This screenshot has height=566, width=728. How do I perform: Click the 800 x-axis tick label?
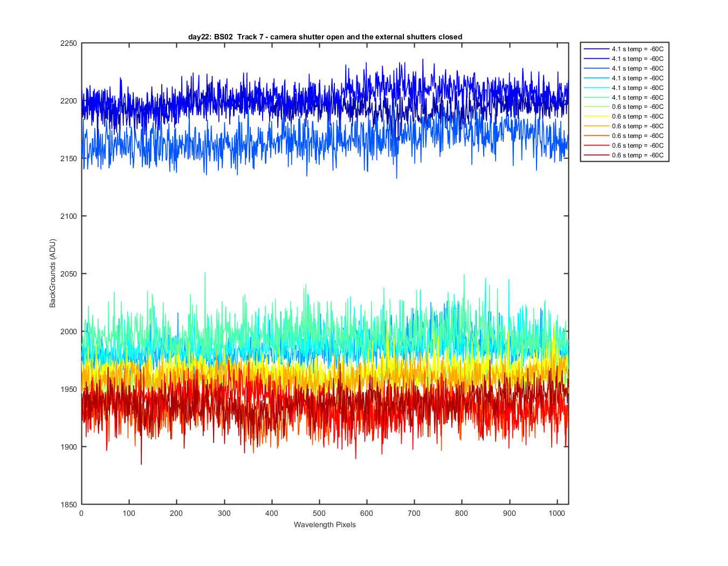point(462,513)
